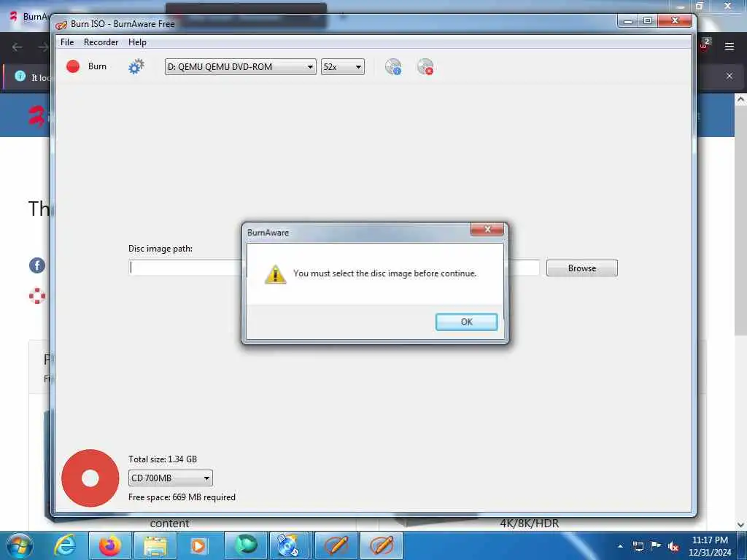Expand the CD 700MB disc size dropdown
The image size is (747, 560).
pyautogui.click(x=170, y=478)
